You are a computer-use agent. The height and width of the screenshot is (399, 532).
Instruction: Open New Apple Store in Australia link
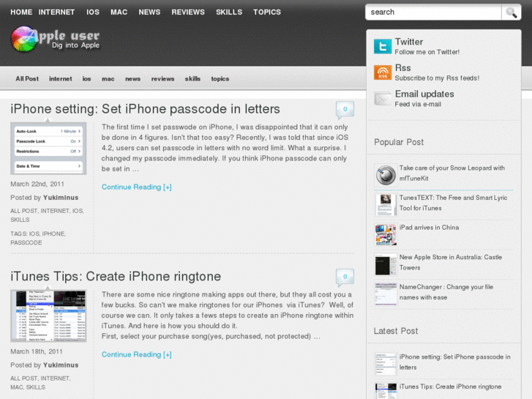(451, 263)
